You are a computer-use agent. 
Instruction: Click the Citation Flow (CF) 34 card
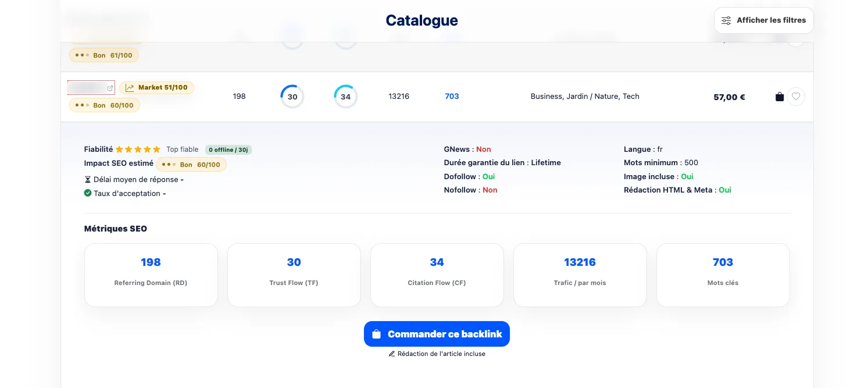tap(437, 275)
